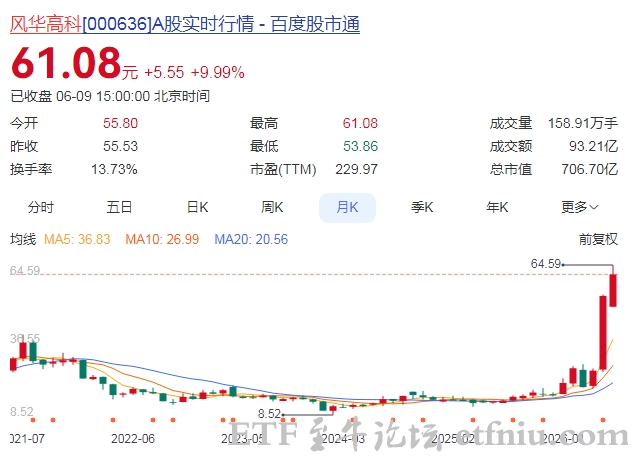Click the 今开 value 55.80
633x459 pixels.
(x=120, y=123)
